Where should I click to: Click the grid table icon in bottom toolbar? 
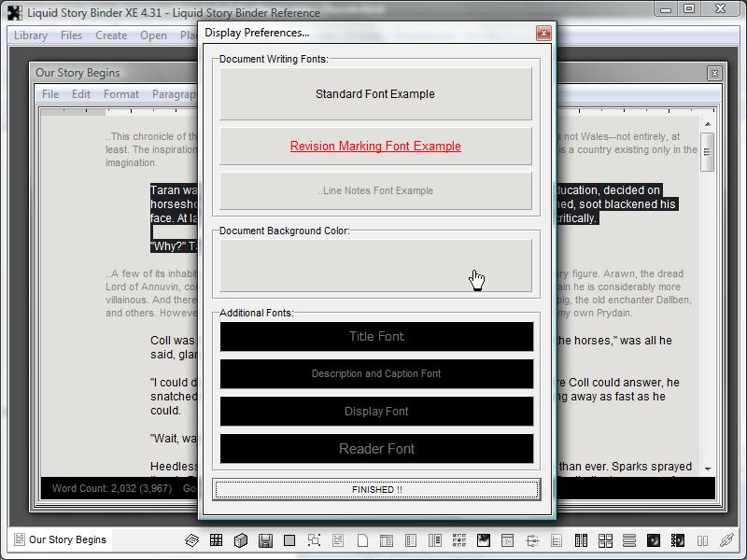(x=216, y=540)
